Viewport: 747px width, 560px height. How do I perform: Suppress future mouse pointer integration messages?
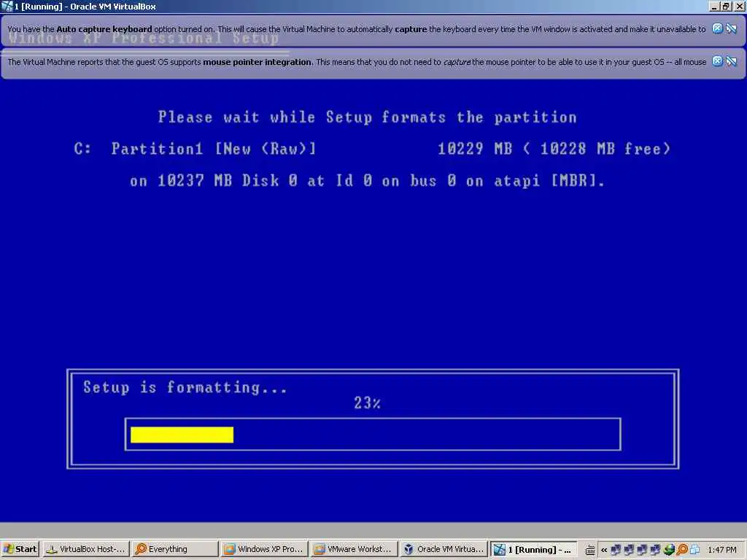click(x=731, y=61)
